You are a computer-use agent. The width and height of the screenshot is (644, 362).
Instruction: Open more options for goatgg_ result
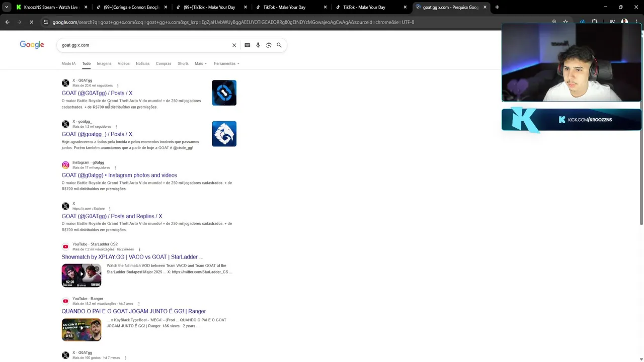[x=116, y=127]
